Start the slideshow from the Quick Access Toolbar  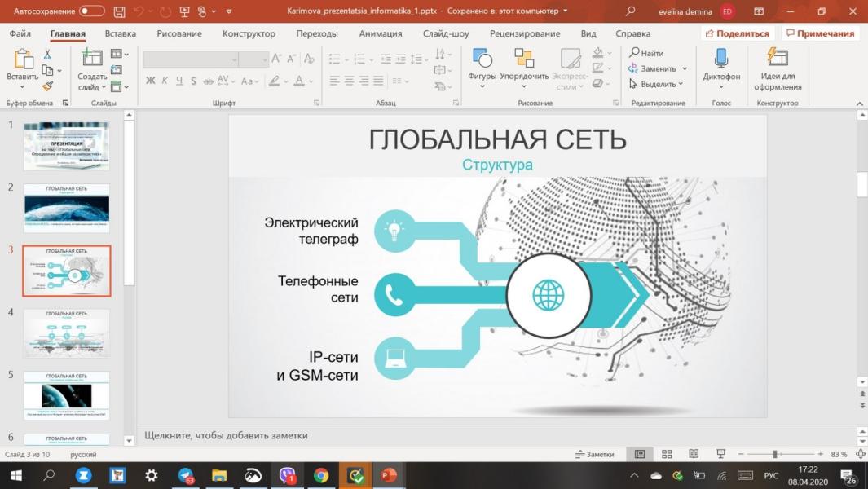[184, 11]
